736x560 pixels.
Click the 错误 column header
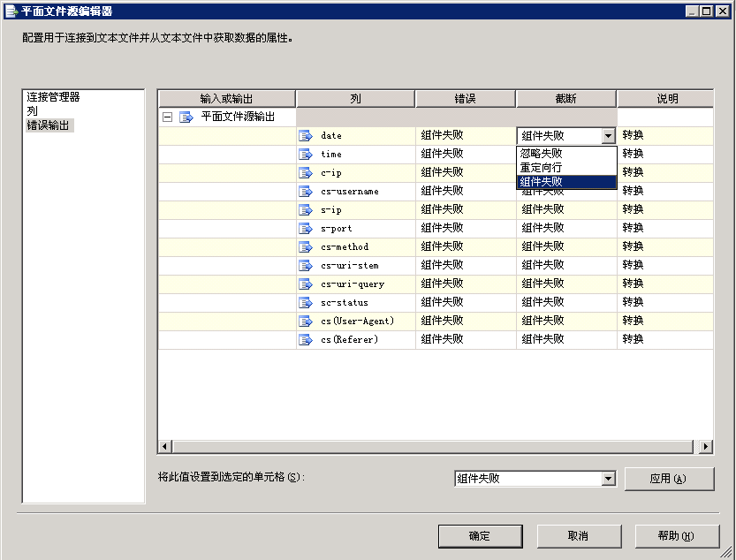(x=465, y=99)
